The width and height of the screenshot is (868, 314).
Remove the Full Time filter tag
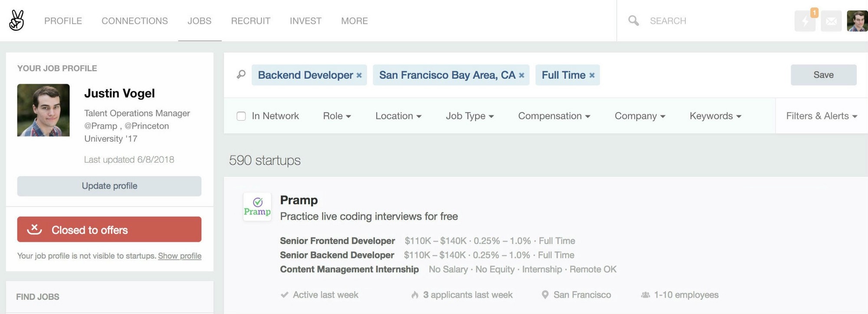pyautogui.click(x=592, y=76)
